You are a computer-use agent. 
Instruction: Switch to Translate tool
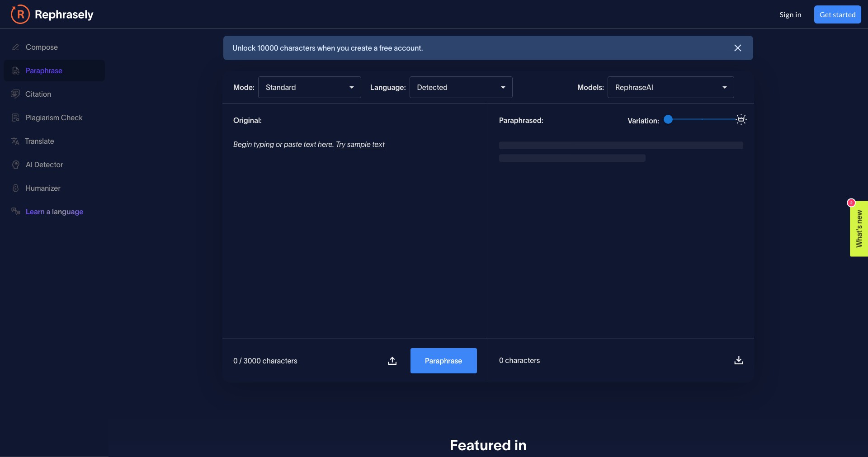(54, 141)
